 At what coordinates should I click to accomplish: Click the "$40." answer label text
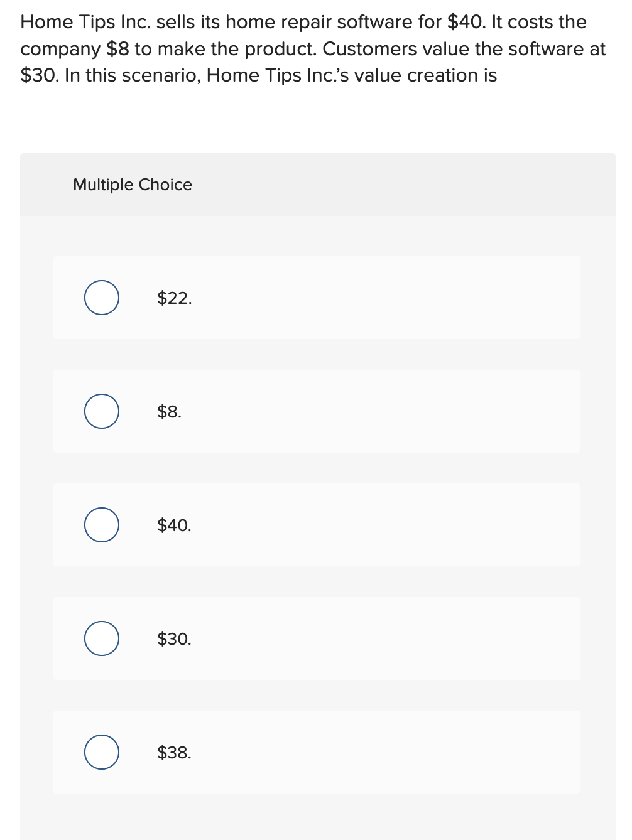(174, 525)
